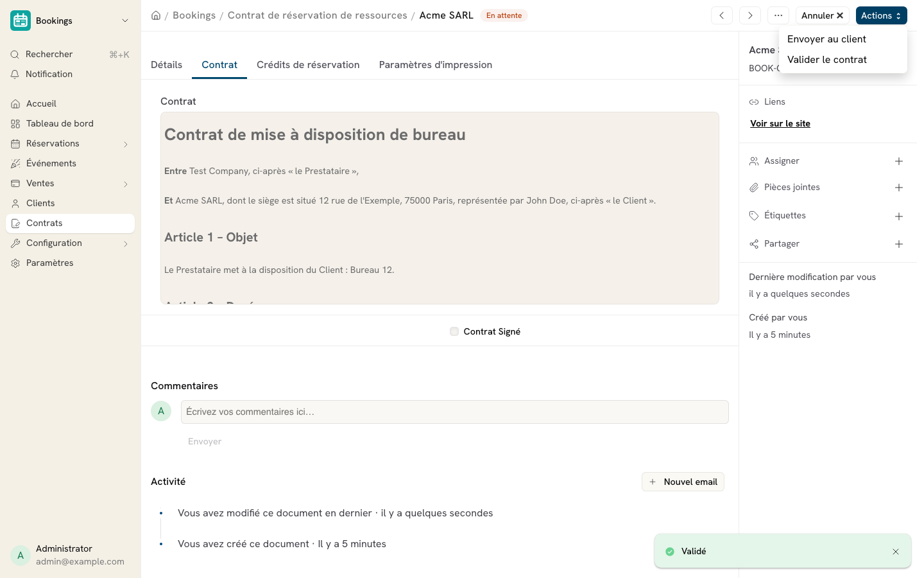
Task: Dismiss the Validé notification toast
Action: [x=896, y=552]
